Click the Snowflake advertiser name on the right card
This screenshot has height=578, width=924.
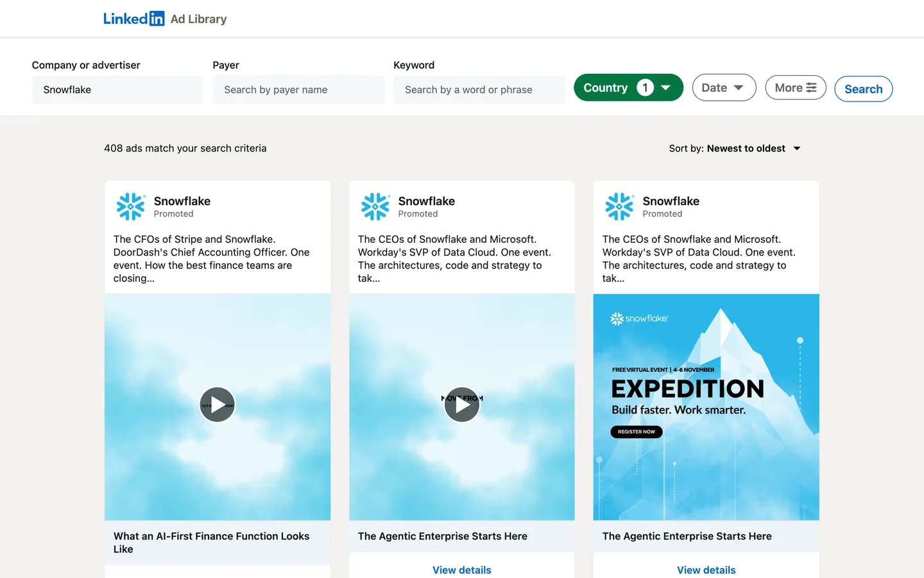671,201
